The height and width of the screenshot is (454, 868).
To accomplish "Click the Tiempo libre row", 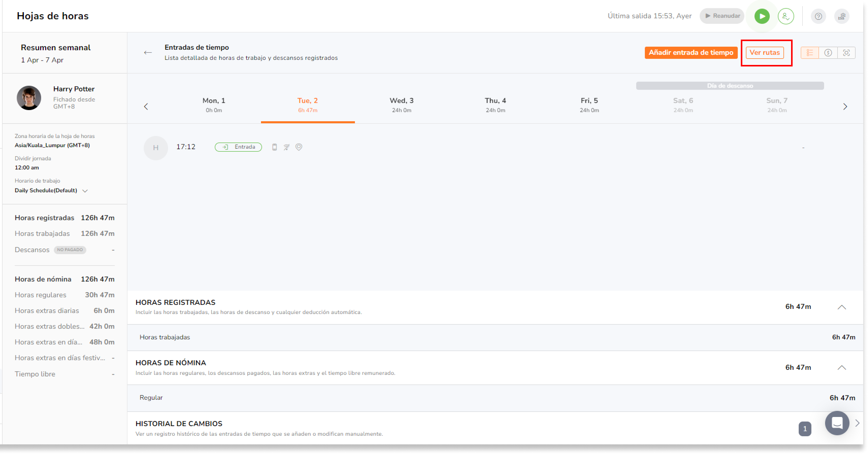I will coord(65,374).
